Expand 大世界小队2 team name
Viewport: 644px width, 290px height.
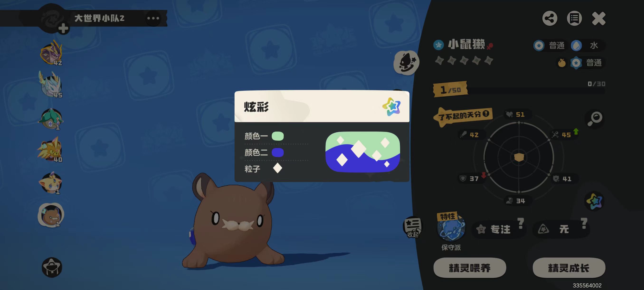[99, 18]
